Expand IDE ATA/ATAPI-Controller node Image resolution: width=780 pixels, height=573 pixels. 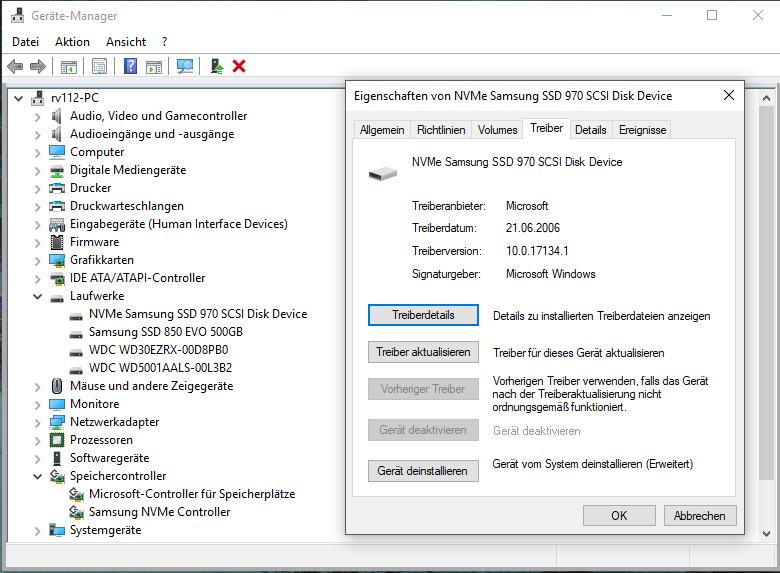[x=37, y=279]
